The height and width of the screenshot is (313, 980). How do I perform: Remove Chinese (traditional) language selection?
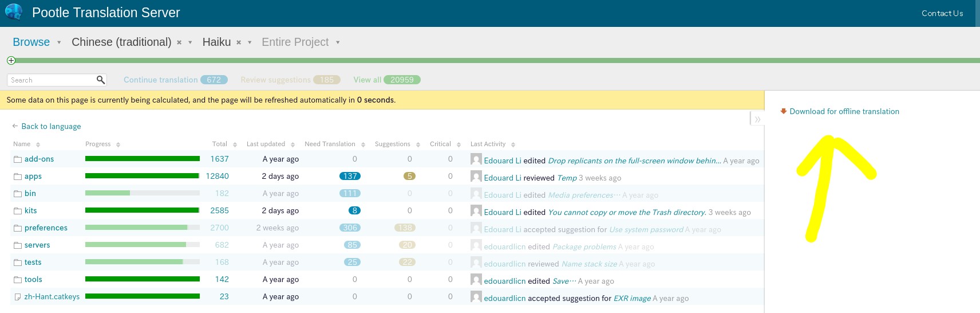pyautogui.click(x=179, y=42)
